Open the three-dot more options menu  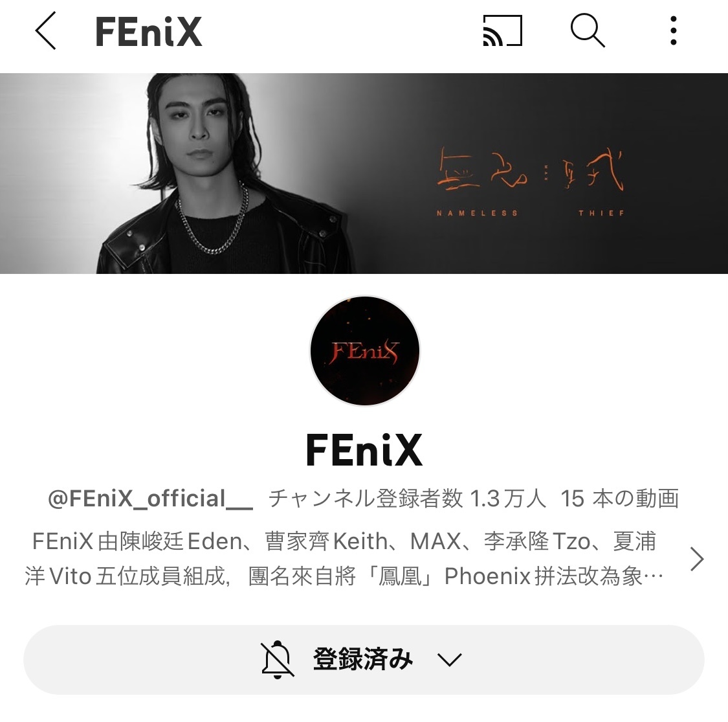coord(673,30)
